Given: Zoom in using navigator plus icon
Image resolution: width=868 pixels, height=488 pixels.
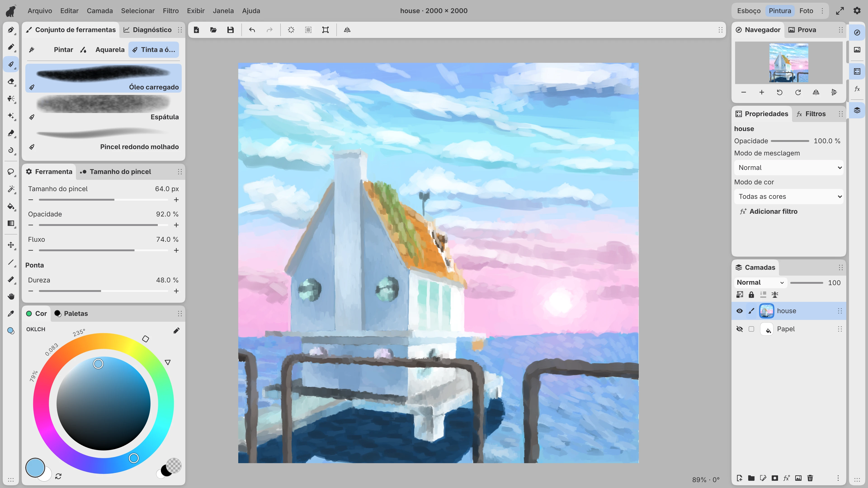Looking at the screenshot, I should [x=762, y=92].
